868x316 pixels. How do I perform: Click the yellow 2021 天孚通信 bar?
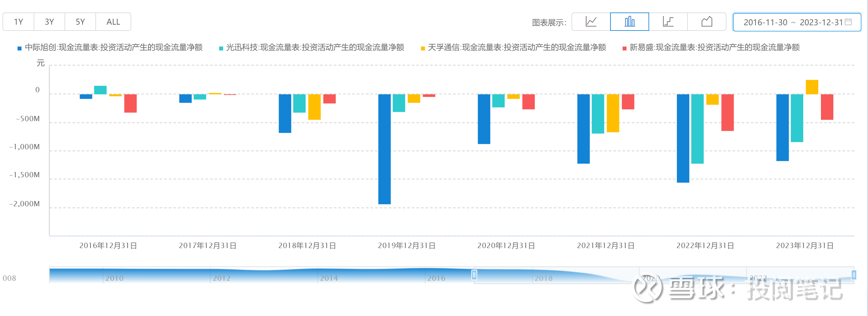pos(613,113)
